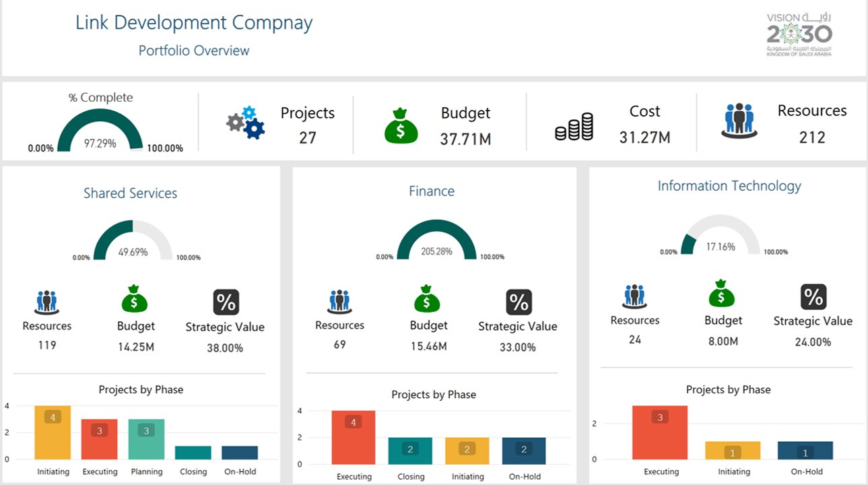
Task: Click the Finance card title
Action: pyautogui.click(x=432, y=191)
